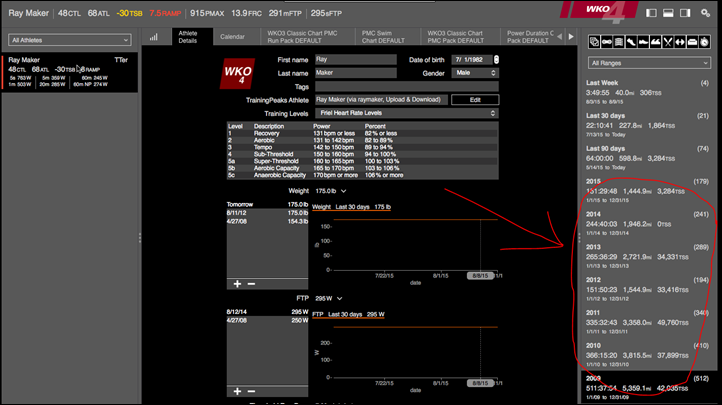Click the Date of birth field

(x=472, y=59)
